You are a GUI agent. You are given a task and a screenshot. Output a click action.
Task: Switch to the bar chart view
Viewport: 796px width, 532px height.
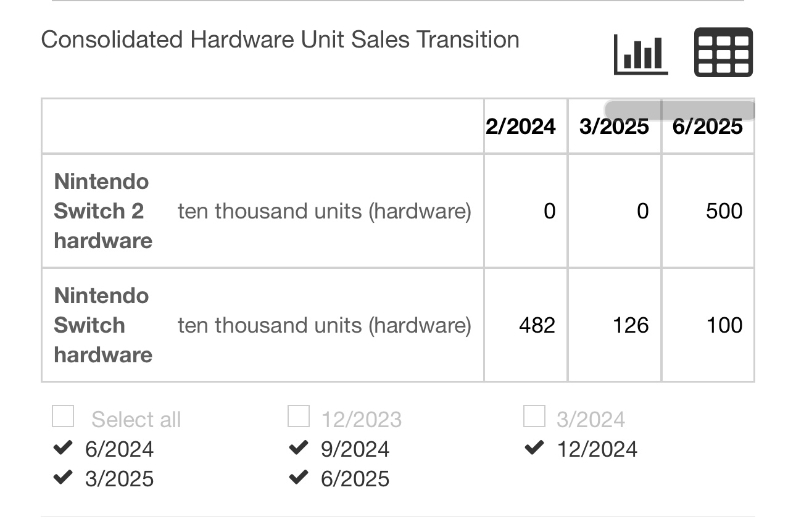[641, 53]
